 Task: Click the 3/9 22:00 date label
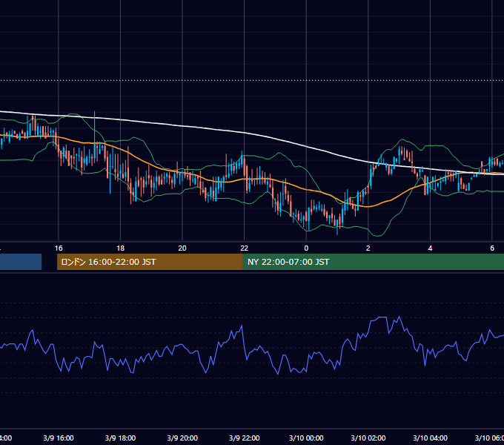245,438
